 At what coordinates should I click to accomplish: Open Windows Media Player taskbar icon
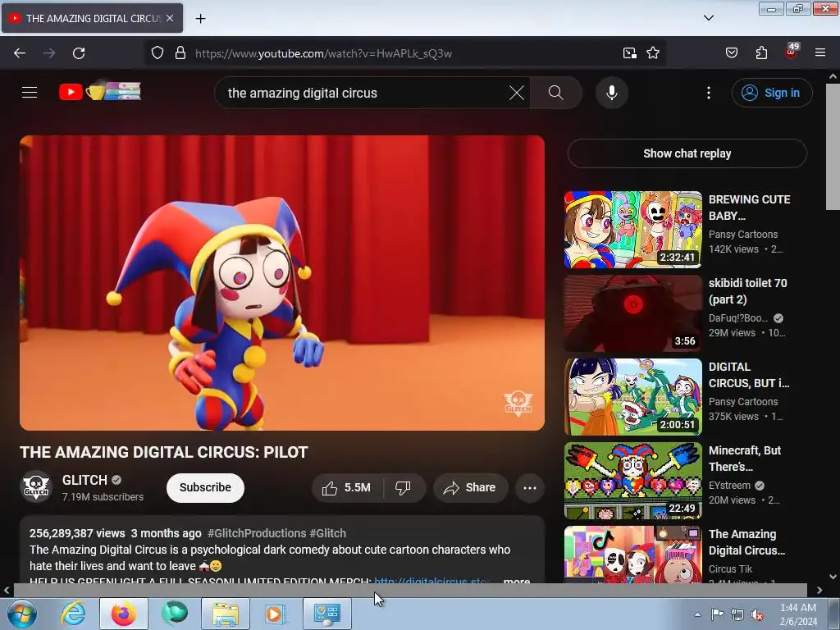click(276, 614)
